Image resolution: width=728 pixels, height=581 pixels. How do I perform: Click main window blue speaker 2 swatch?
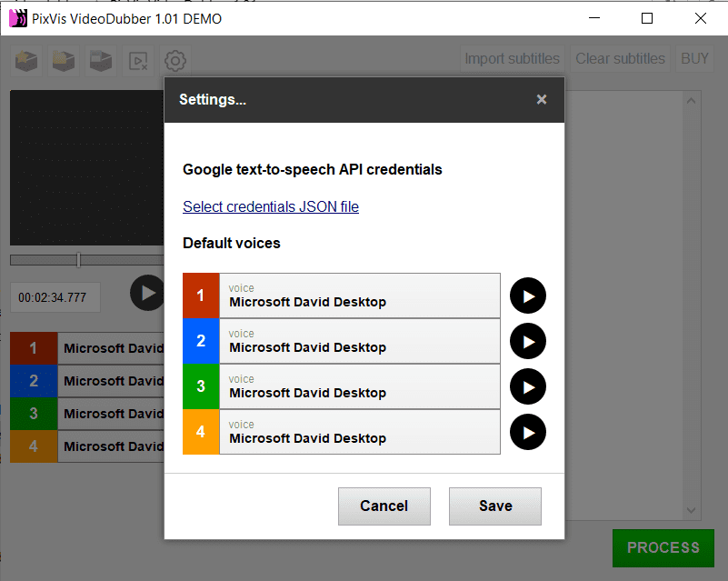(x=34, y=381)
